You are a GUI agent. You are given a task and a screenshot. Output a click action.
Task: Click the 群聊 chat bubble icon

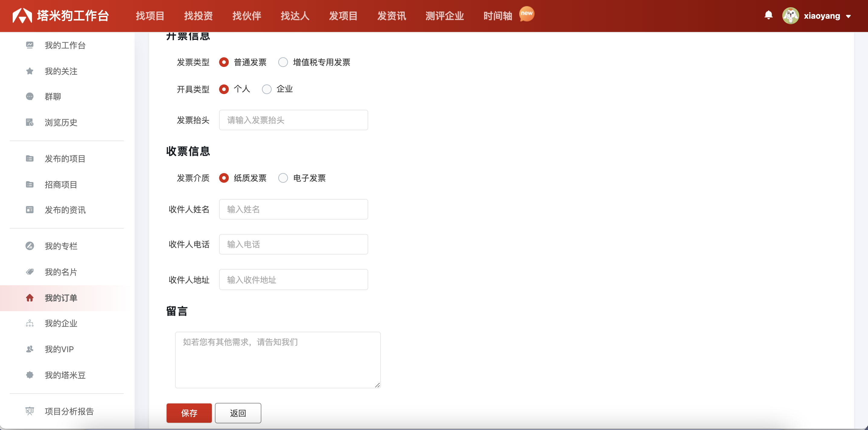coord(30,96)
